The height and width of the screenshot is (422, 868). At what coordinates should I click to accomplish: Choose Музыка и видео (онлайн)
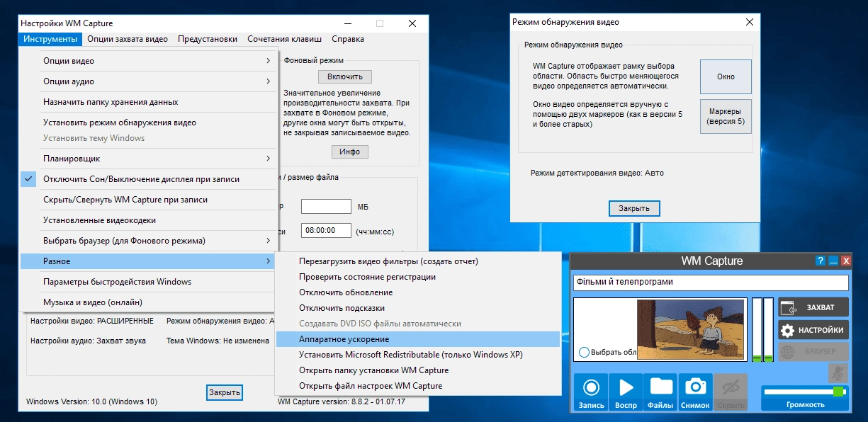click(149, 302)
